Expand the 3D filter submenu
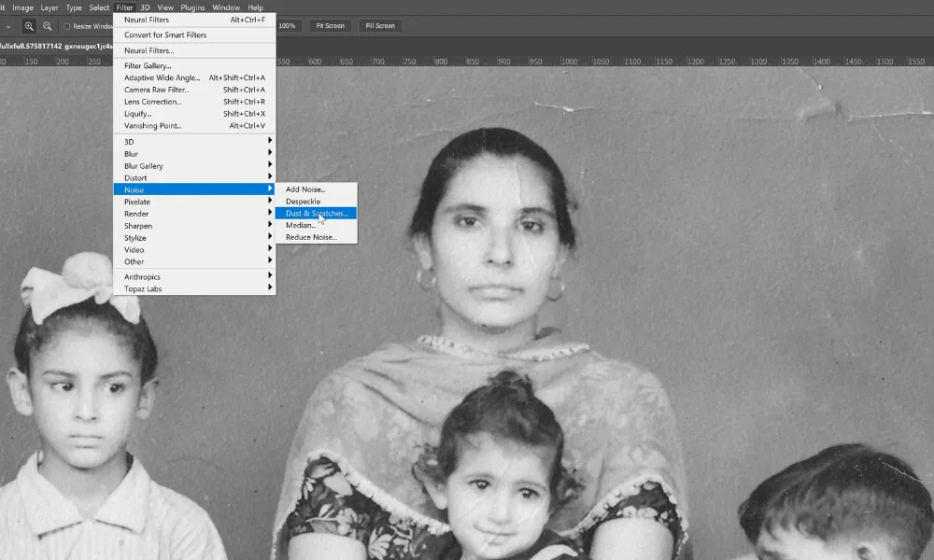934x560 pixels. 194,142
